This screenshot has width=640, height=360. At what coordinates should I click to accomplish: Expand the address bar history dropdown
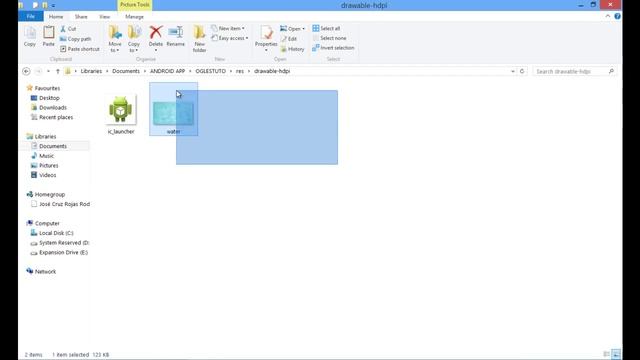[513, 71]
